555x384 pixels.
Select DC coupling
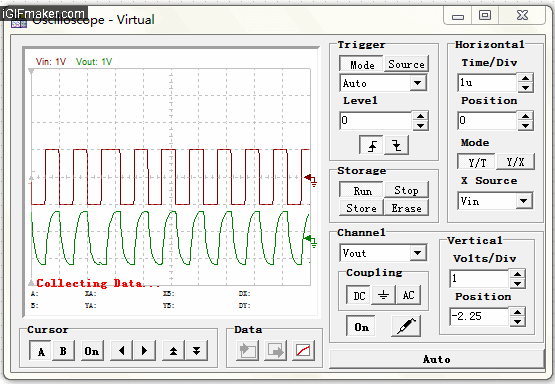tap(359, 295)
